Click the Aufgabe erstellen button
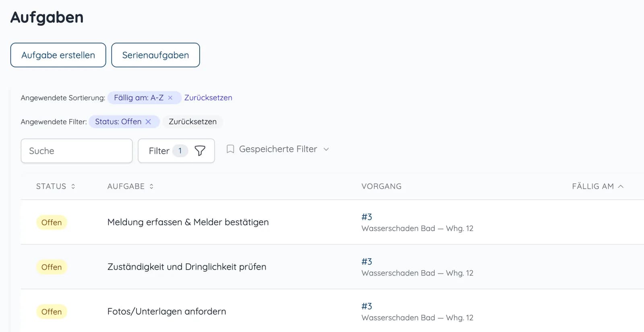644x332 pixels. coord(58,55)
